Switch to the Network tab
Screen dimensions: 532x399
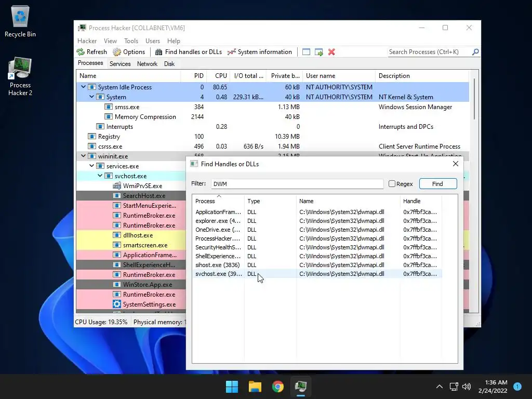[147, 64]
